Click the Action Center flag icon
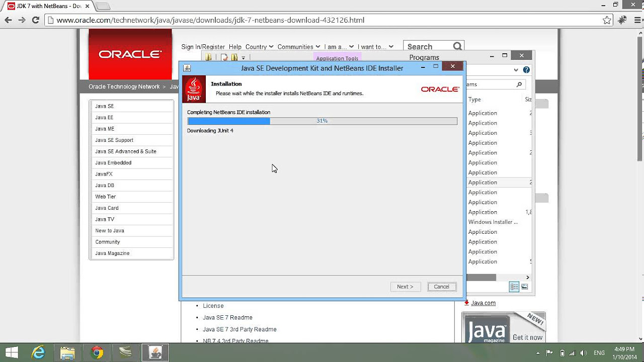This screenshot has height=362, width=644. [550, 353]
